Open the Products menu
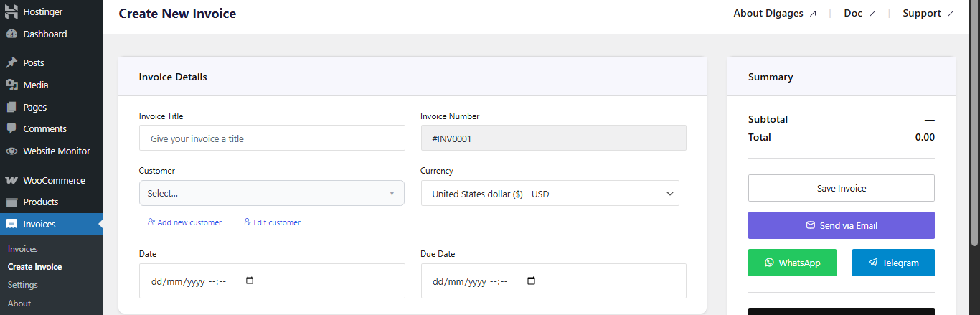Viewport: 980px width, 315px height. 52,202
